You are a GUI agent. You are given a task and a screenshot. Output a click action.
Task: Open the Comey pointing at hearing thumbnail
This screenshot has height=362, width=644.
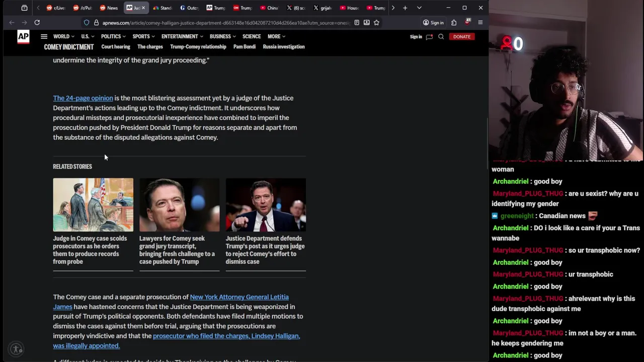(266, 205)
